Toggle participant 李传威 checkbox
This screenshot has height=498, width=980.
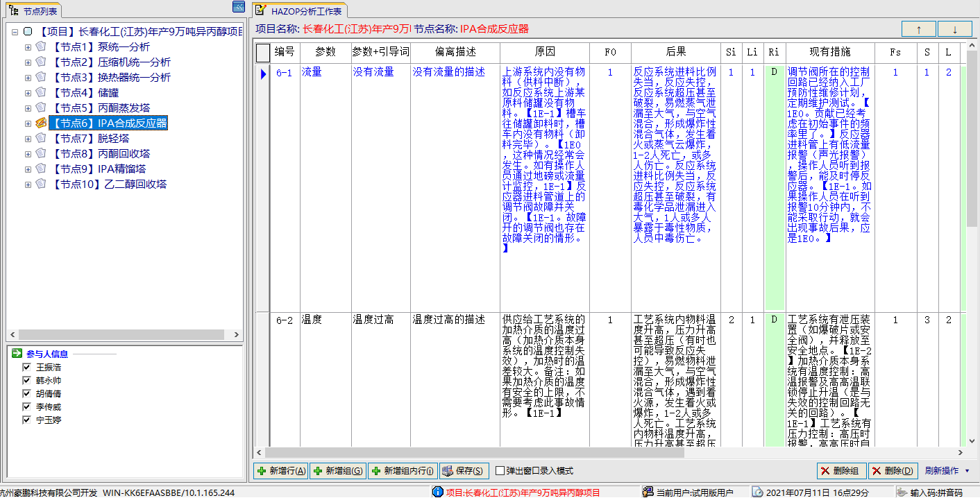tap(27, 407)
